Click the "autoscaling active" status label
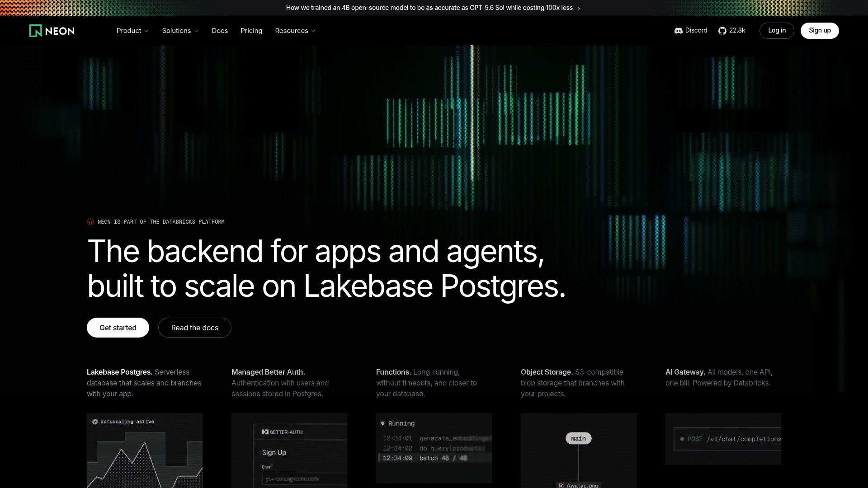Viewport: 868px width, 488px height. tap(127, 422)
